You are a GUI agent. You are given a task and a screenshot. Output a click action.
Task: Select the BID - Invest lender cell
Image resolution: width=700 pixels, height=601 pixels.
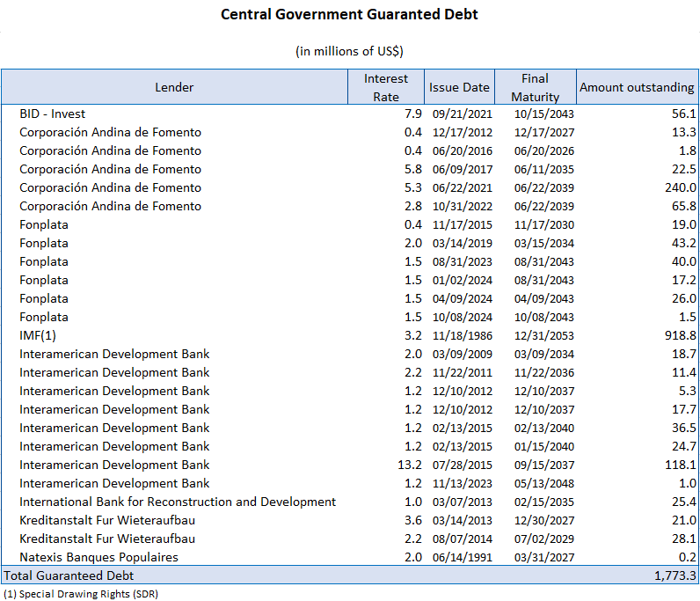pyautogui.click(x=53, y=114)
